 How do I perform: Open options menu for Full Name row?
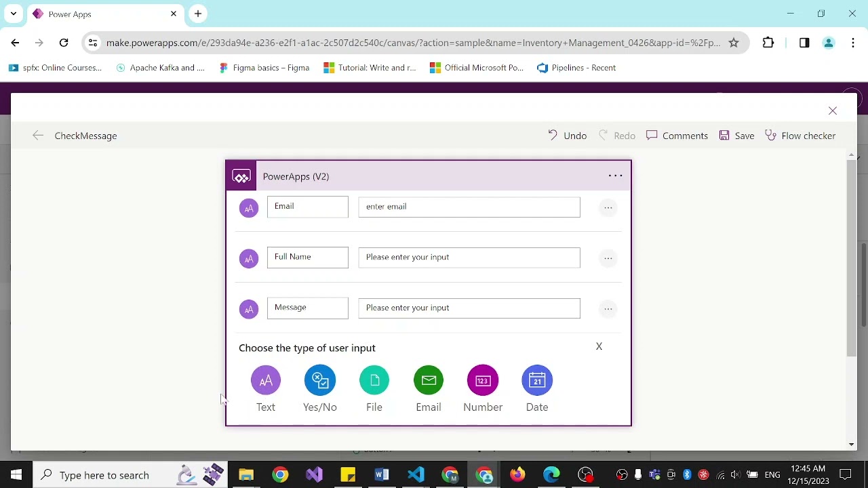tap(608, 258)
